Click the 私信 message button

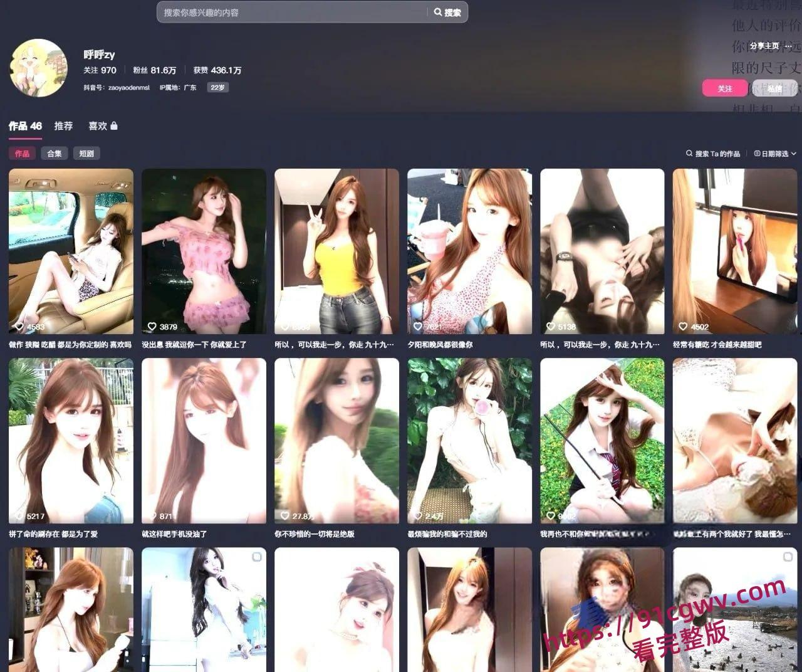coord(774,88)
